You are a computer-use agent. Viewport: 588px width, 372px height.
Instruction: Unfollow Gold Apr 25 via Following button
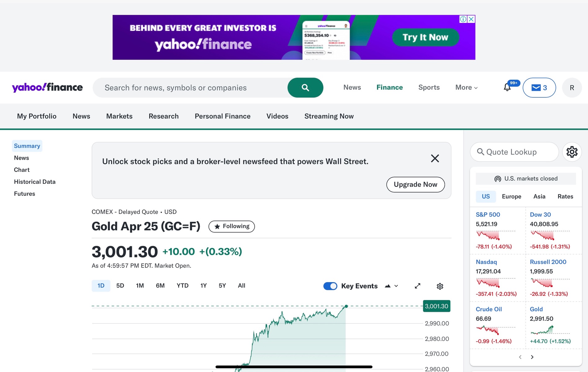tap(231, 226)
